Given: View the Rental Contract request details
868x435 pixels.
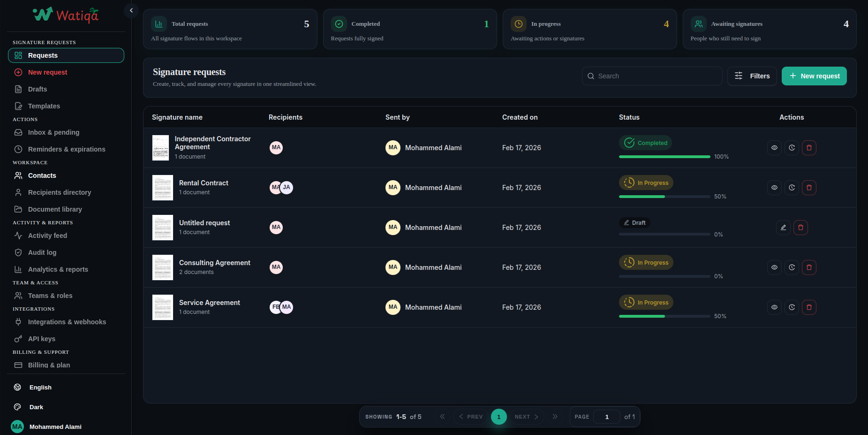Looking at the screenshot, I should pyautogui.click(x=774, y=188).
